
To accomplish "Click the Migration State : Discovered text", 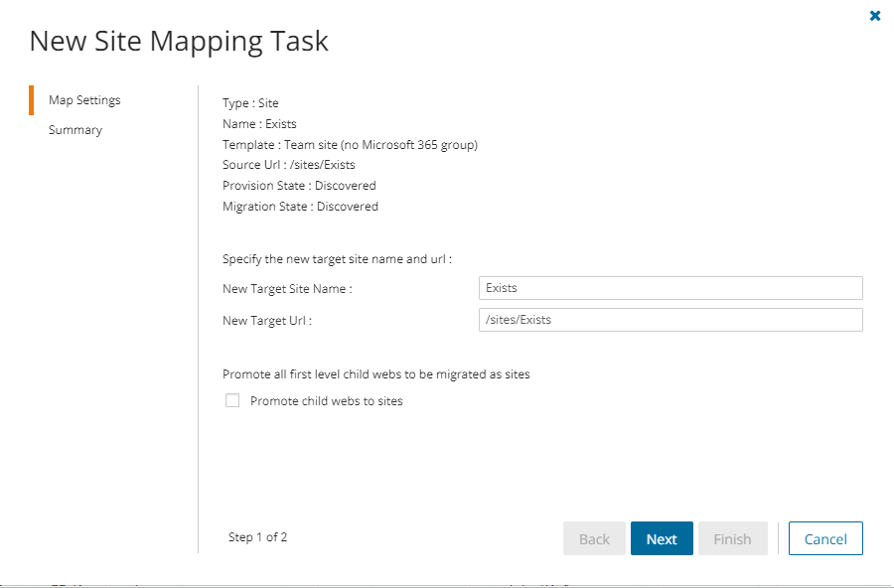I will tap(300, 207).
